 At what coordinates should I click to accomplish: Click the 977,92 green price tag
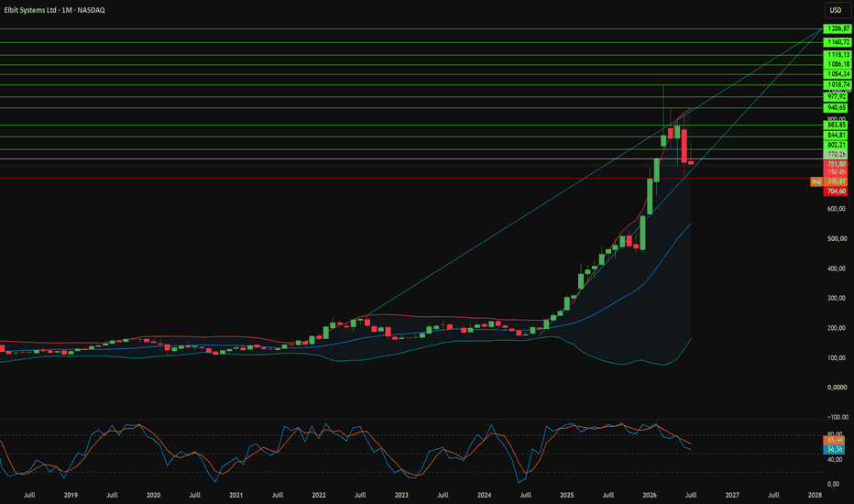pos(837,96)
